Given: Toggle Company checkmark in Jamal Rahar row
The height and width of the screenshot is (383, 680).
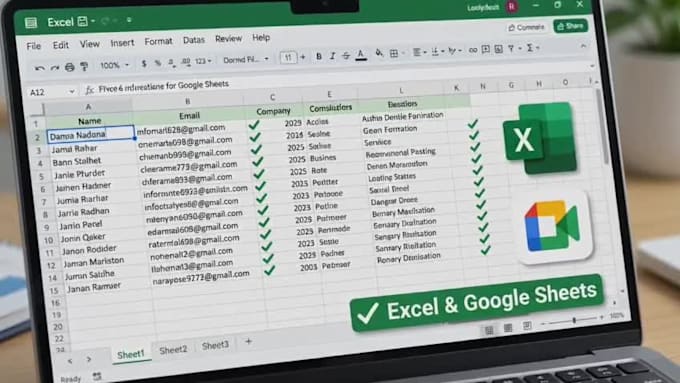Looking at the screenshot, I should pyautogui.click(x=255, y=137).
